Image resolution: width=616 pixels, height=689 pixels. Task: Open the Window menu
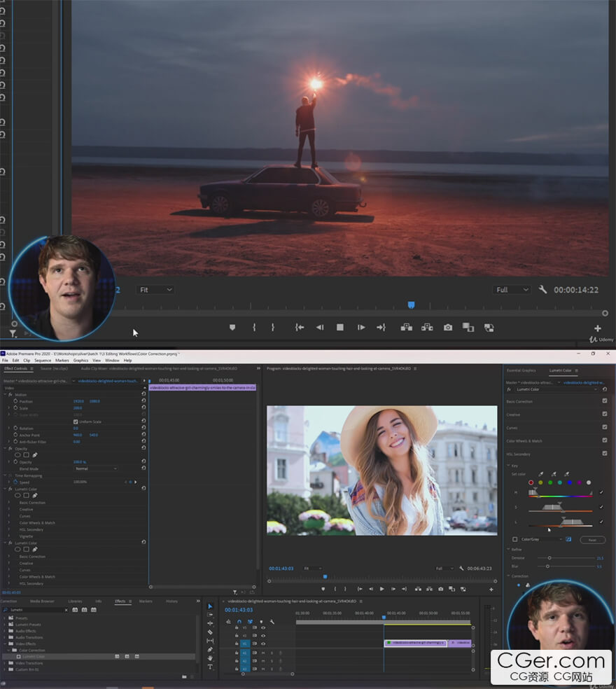point(112,361)
